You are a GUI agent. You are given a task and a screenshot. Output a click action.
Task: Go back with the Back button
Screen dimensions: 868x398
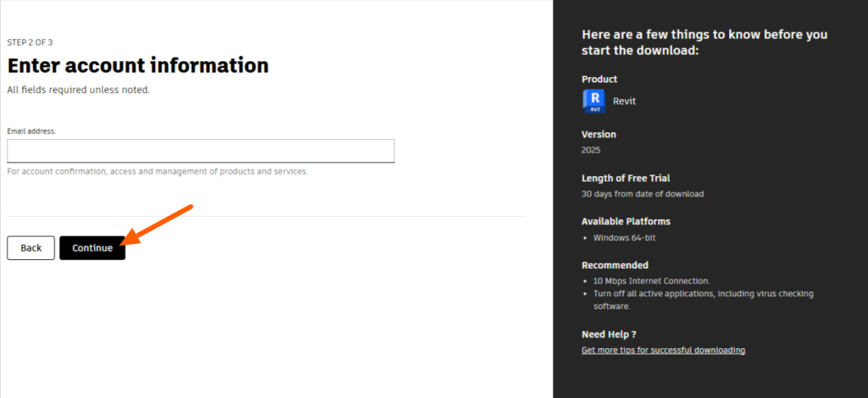pyautogui.click(x=31, y=248)
